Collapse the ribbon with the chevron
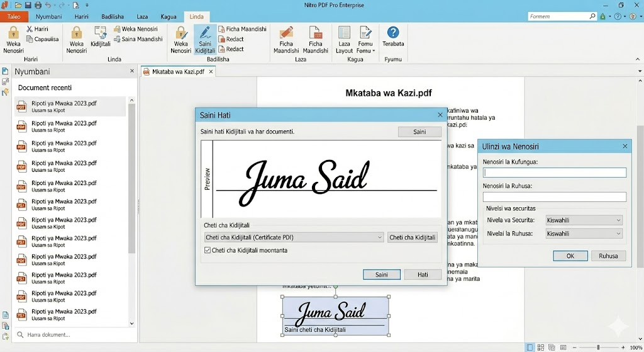The height and width of the screenshot is (352, 644). tap(638, 60)
